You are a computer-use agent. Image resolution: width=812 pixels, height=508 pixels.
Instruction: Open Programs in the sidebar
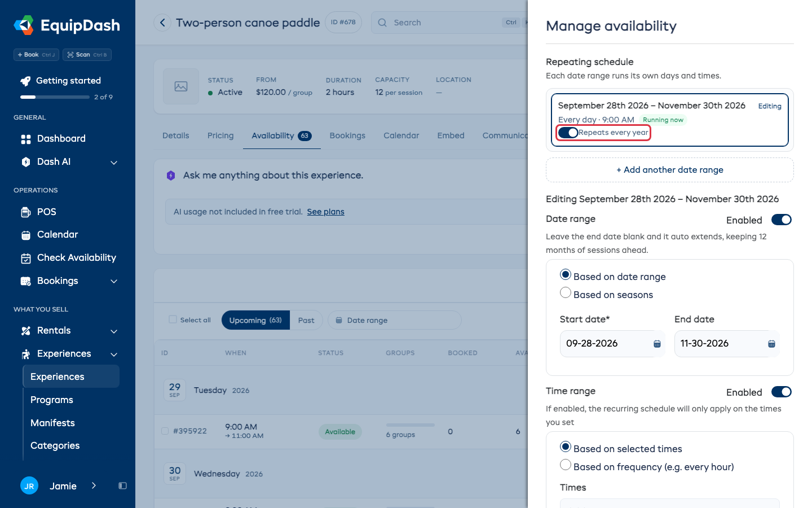(52, 400)
